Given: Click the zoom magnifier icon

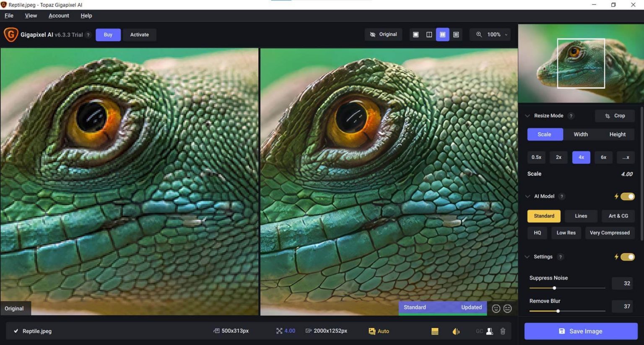Looking at the screenshot, I should [479, 34].
